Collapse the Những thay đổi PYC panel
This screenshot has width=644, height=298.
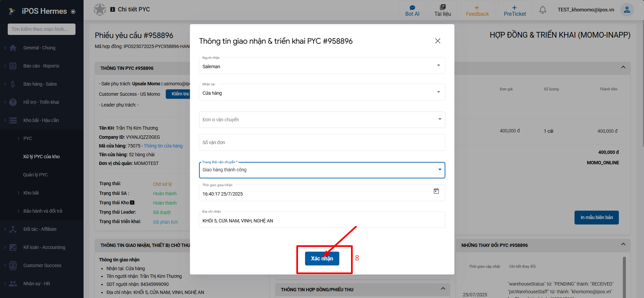pyautogui.click(x=623, y=244)
